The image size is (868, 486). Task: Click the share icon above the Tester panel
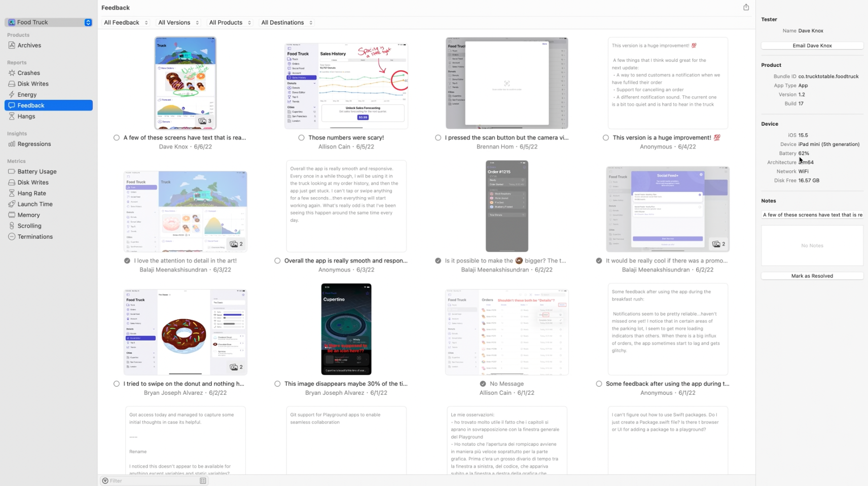click(x=746, y=7)
